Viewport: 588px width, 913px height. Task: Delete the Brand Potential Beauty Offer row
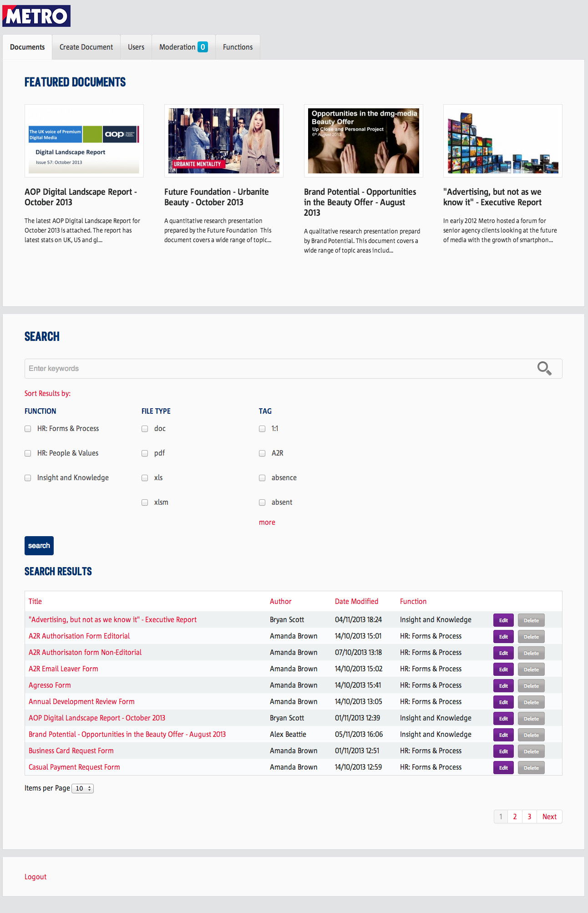point(531,735)
